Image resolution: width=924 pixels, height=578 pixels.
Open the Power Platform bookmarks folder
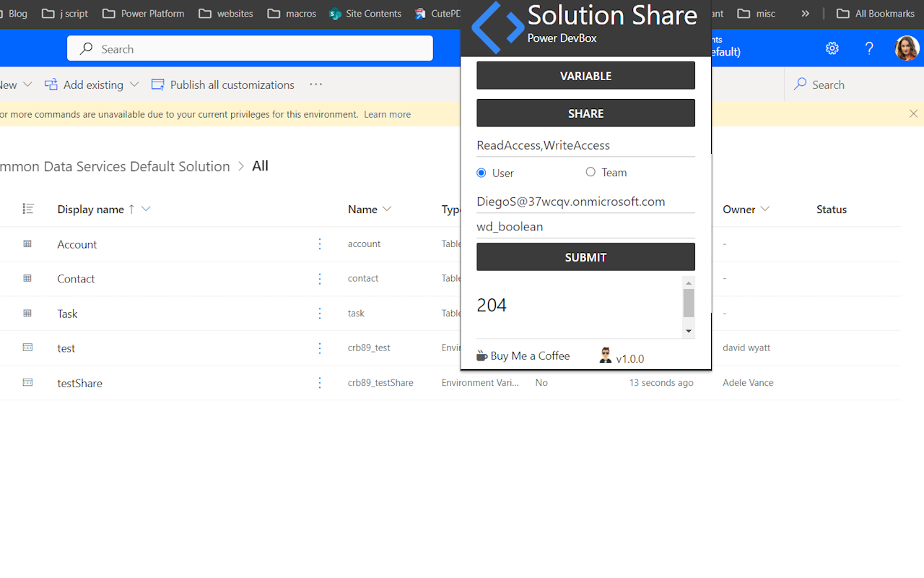pos(143,13)
